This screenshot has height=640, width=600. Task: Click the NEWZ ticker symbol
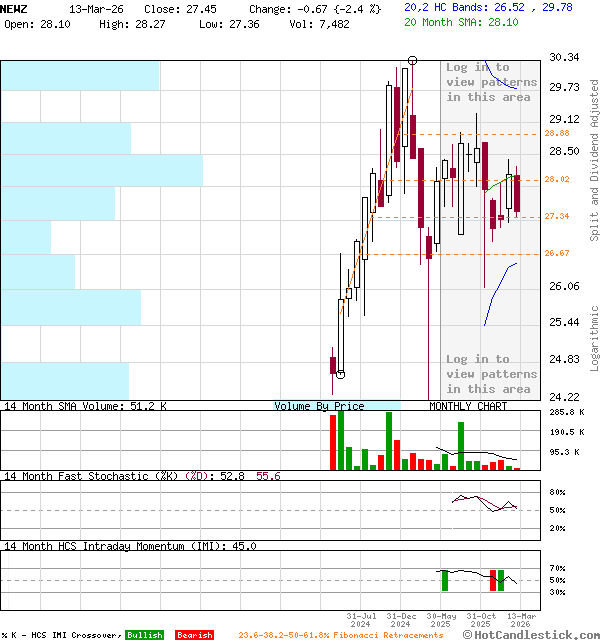(14, 8)
